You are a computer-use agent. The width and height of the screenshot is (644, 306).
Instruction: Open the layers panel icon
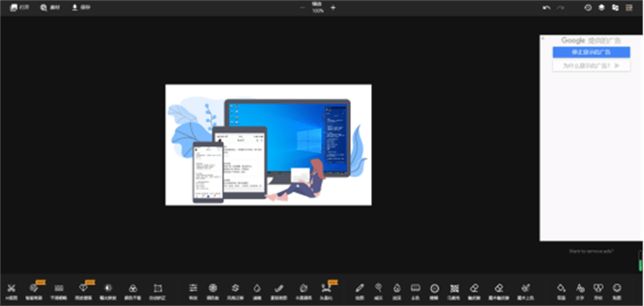click(601, 7)
